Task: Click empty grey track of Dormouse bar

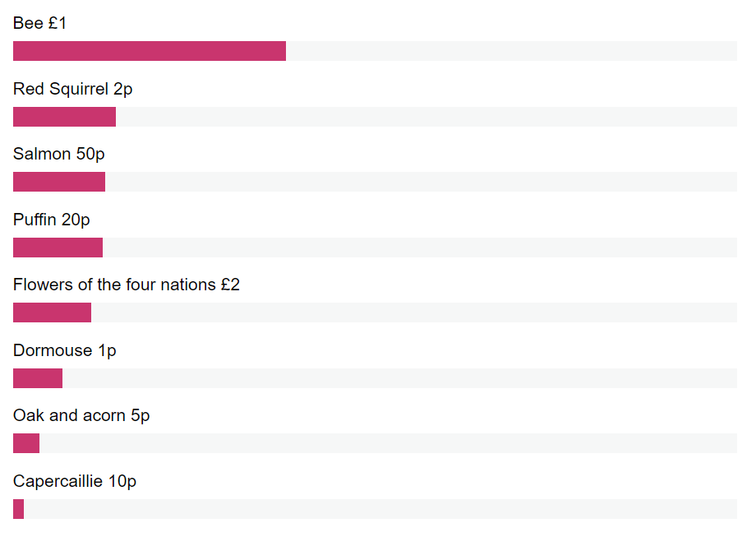Action: click(x=399, y=378)
